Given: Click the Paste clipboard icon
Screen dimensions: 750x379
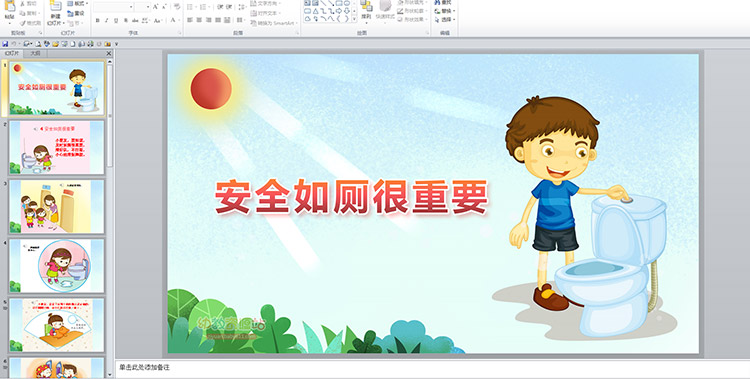Looking at the screenshot, I should (x=9, y=11).
